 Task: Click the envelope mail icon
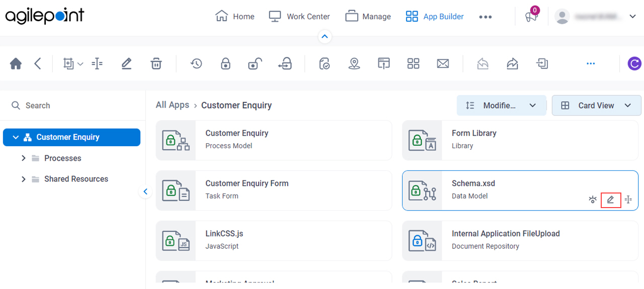pyautogui.click(x=443, y=64)
